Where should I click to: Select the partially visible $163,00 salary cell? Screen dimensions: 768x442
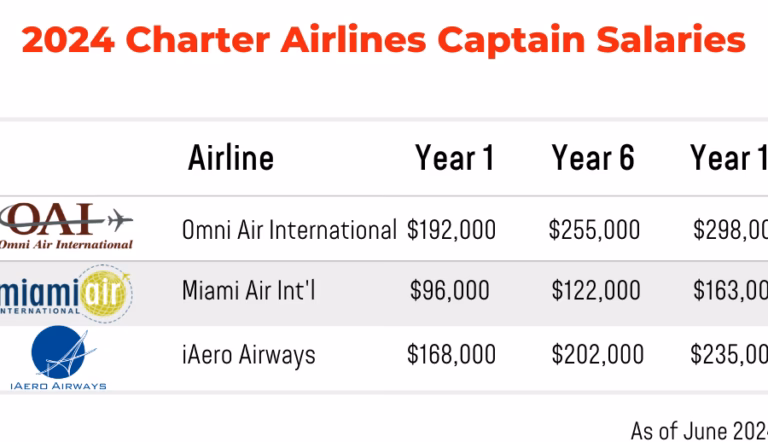coord(730,291)
